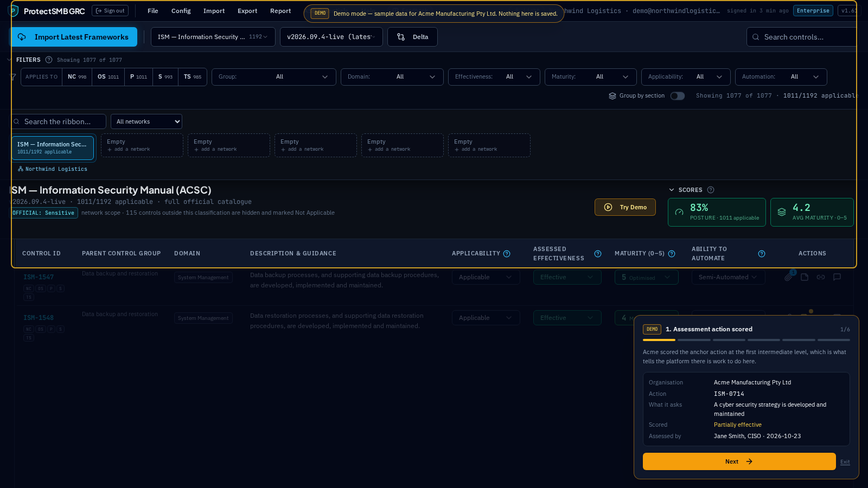Click the Search the ribbon input field
The height and width of the screenshot is (488, 868).
point(59,121)
